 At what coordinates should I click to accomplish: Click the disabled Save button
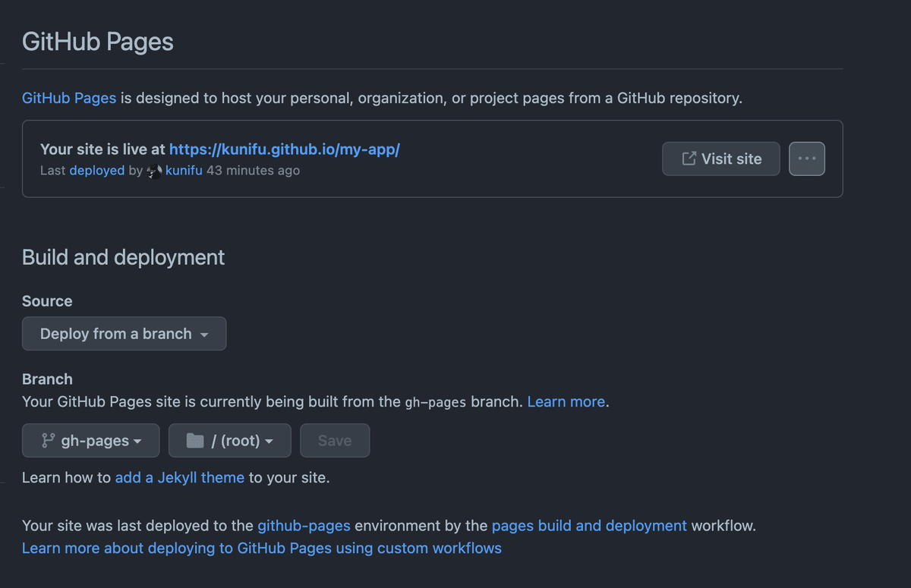coord(335,440)
